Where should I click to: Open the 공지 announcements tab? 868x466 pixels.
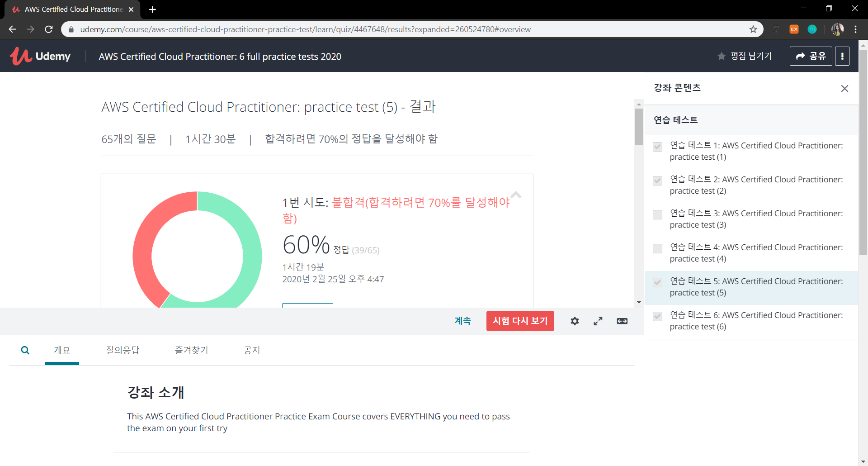point(252,350)
